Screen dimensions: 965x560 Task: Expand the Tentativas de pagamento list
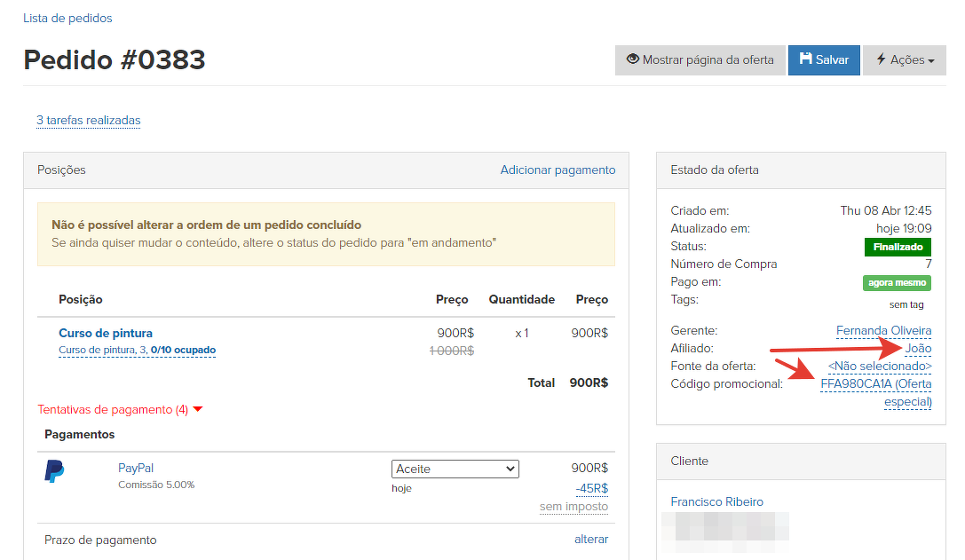[120, 410]
